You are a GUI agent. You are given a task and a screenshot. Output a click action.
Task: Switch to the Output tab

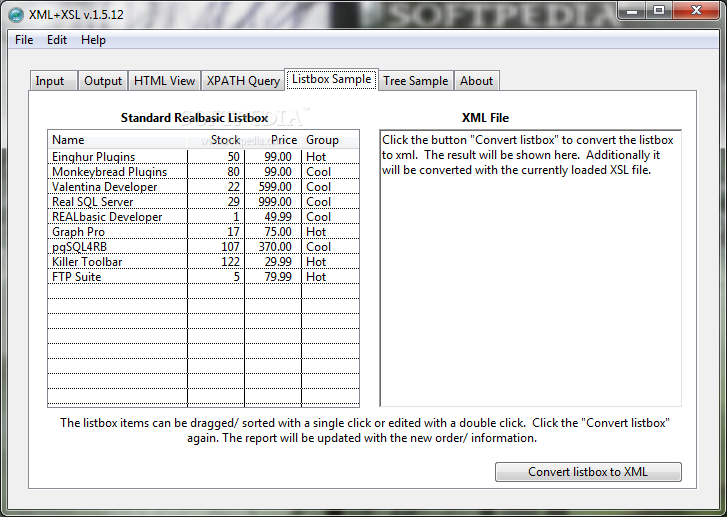pos(103,81)
